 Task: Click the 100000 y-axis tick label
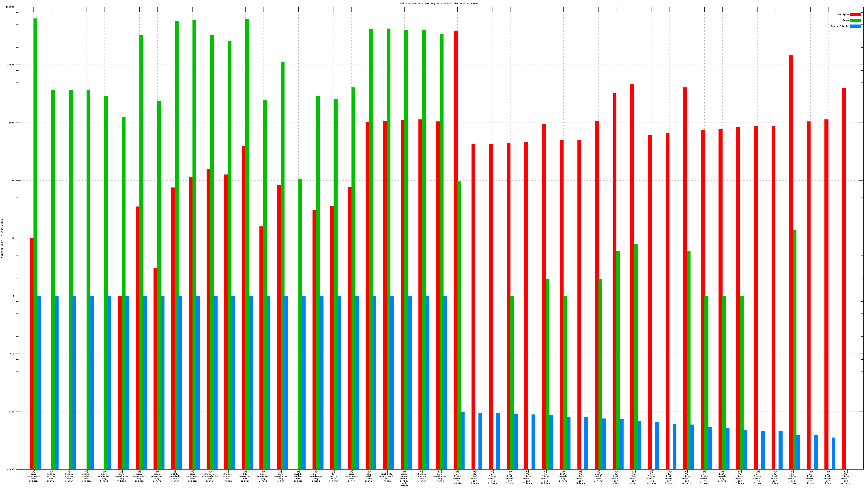[10, 7]
